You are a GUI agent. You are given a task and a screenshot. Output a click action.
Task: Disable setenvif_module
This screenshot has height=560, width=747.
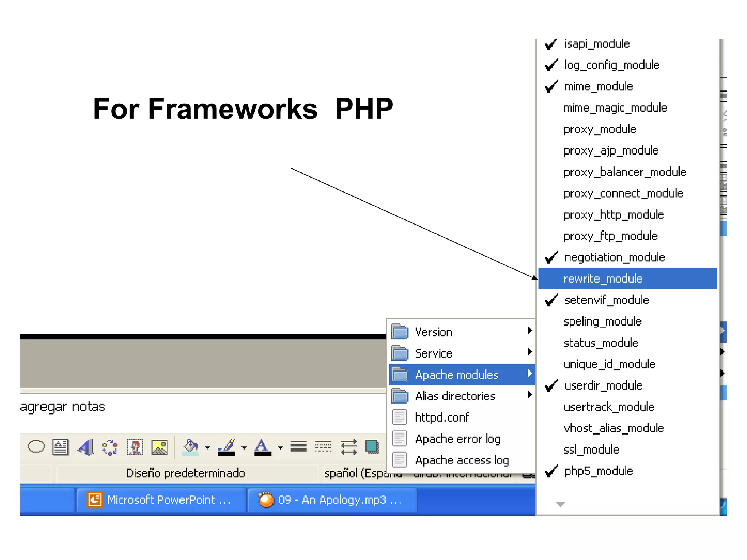pos(628,300)
